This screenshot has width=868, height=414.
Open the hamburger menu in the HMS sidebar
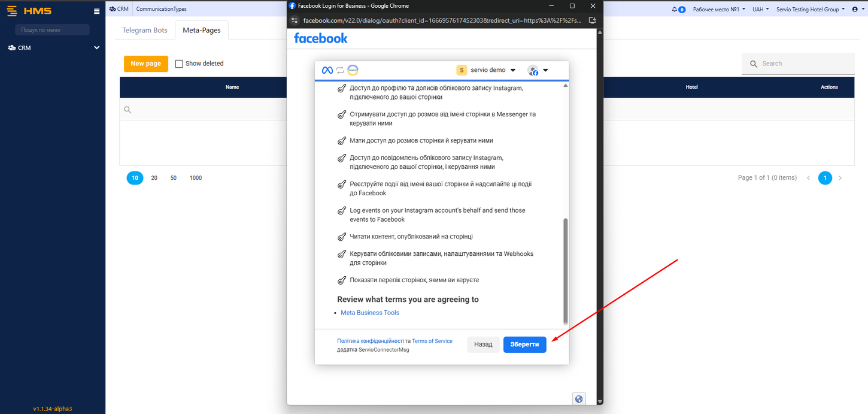[x=96, y=10]
